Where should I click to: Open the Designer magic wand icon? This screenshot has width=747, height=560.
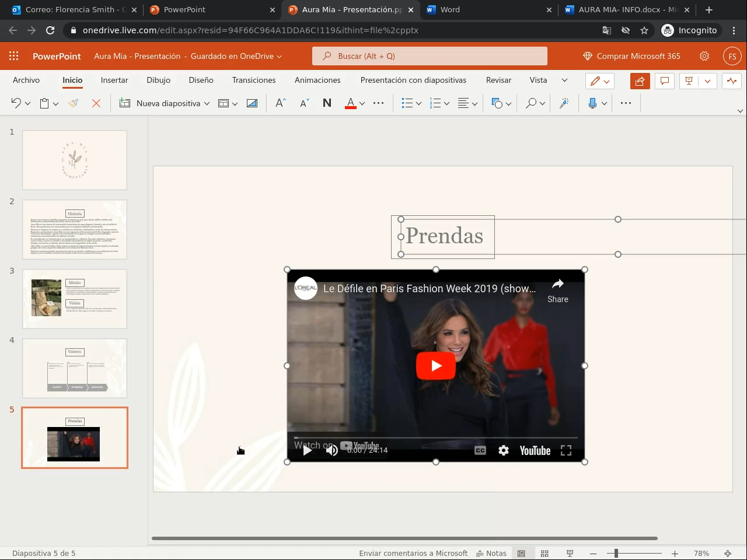[564, 103]
